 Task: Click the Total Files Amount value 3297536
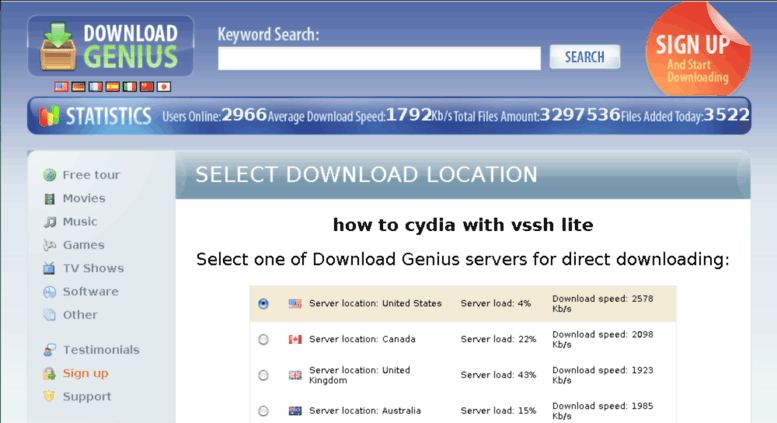coord(580,115)
